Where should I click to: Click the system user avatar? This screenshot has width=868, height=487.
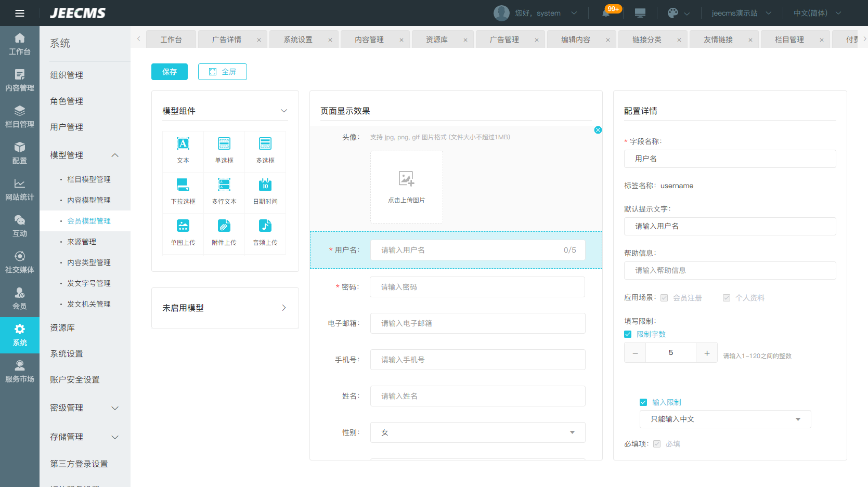[x=501, y=13]
